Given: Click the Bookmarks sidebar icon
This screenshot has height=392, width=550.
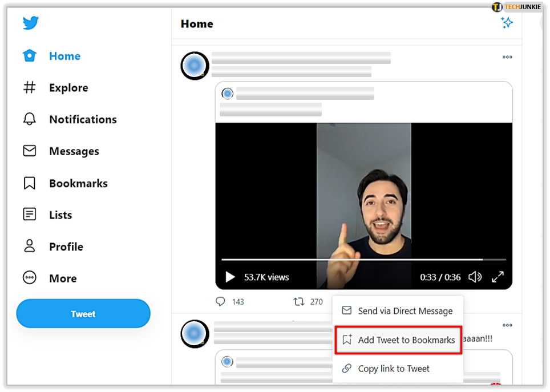Looking at the screenshot, I should (x=30, y=183).
